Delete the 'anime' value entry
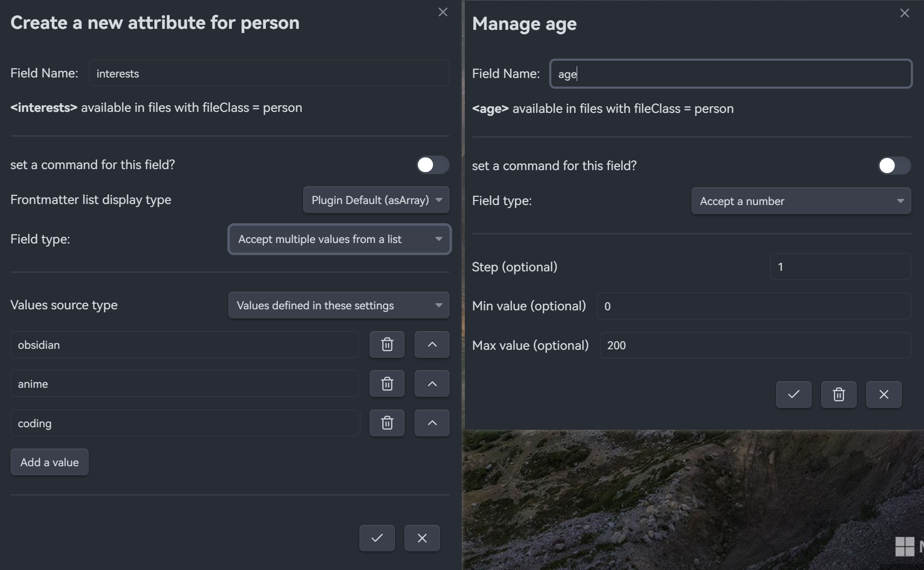The width and height of the screenshot is (924, 570). pyautogui.click(x=387, y=384)
